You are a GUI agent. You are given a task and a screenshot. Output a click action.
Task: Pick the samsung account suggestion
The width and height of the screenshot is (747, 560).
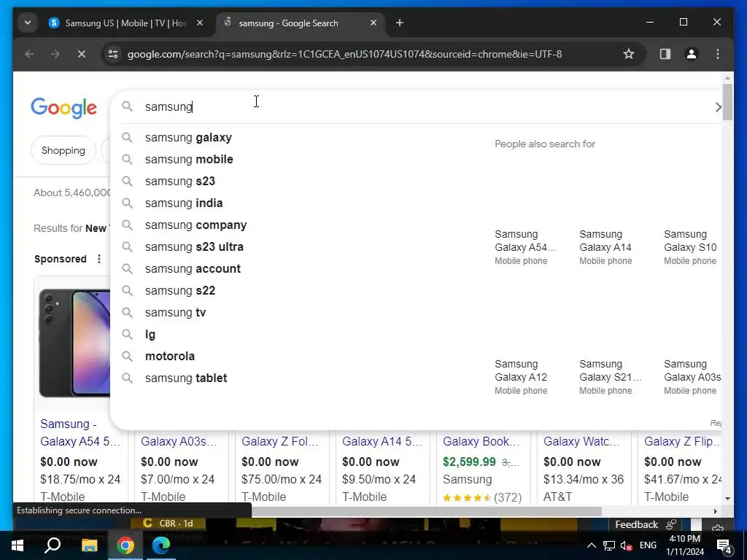point(193,269)
